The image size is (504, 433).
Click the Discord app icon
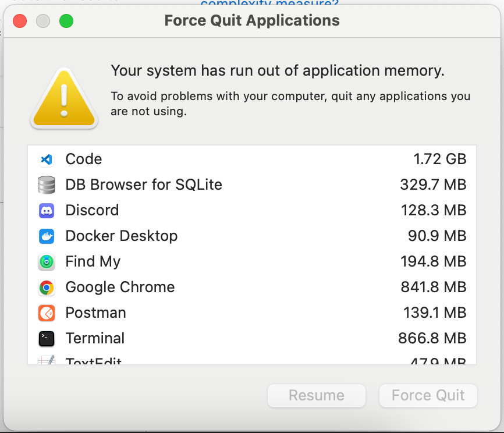click(x=47, y=211)
